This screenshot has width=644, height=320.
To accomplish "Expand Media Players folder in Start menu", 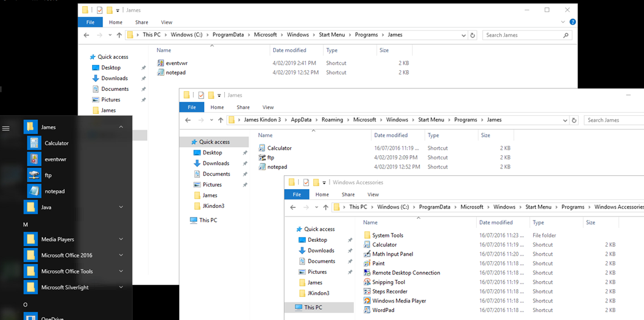I will pyautogui.click(x=121, y=239).
